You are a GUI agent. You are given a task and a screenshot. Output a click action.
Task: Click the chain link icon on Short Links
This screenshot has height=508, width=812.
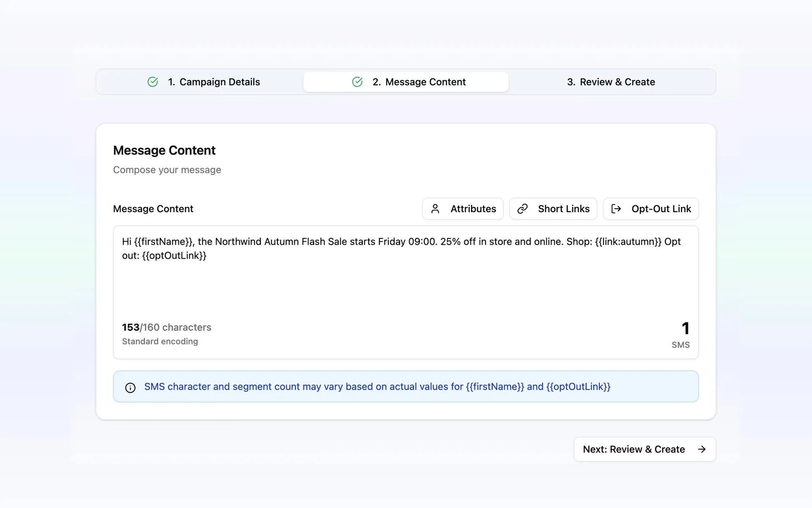point(523,209)
